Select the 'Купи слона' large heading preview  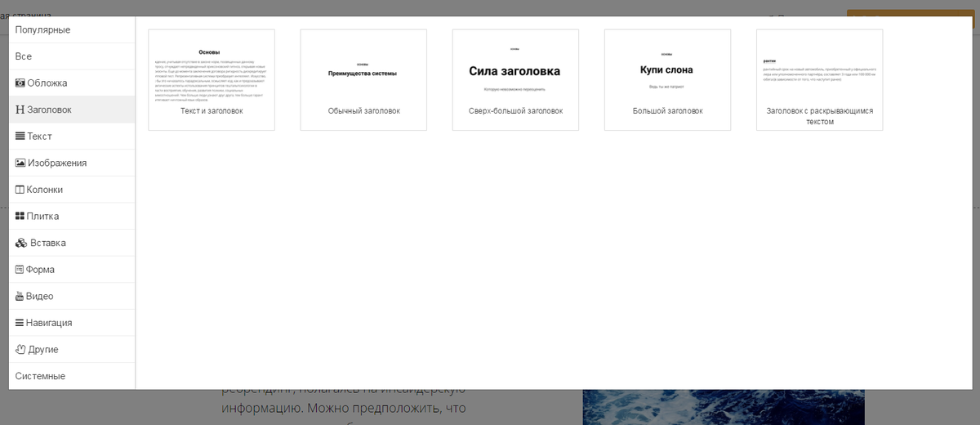coord(667,72)
